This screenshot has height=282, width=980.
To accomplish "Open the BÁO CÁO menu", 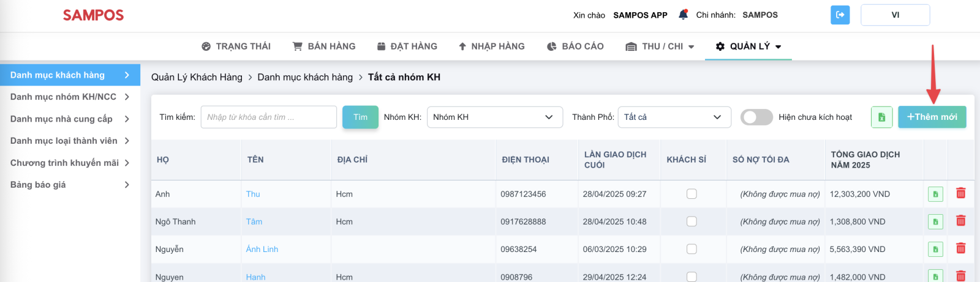I will coord(575,46).
